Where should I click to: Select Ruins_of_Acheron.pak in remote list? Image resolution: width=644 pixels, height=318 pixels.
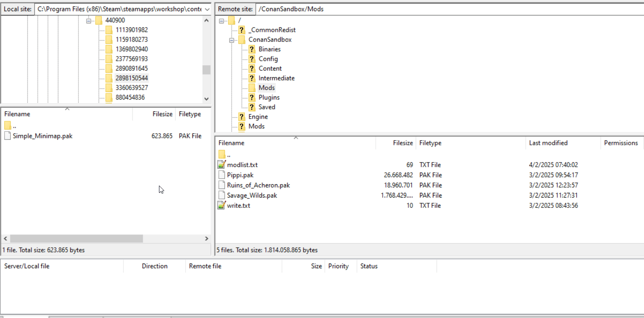258,185
